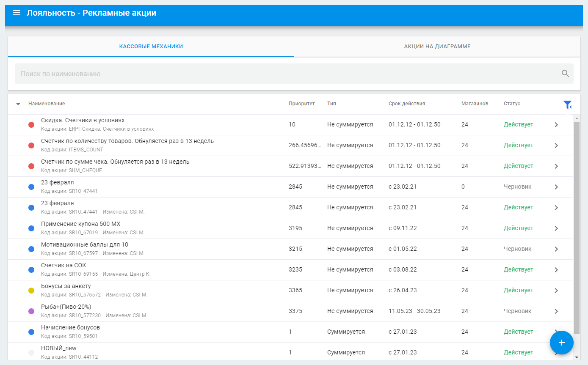Open the table filter funnel icon
Screen dimensions: 588x365
coord(567,104)
